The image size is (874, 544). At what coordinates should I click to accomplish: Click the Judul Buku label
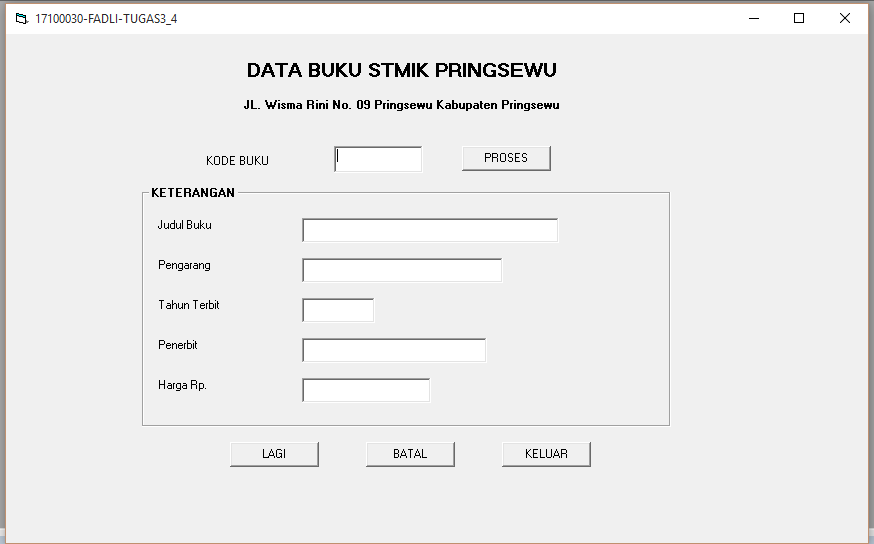point(184,225)
